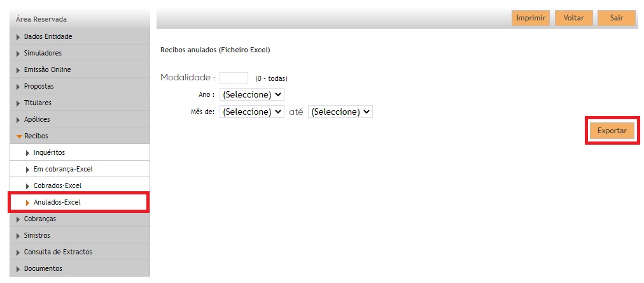Click the arrow next to Propostas

point(18,87)
